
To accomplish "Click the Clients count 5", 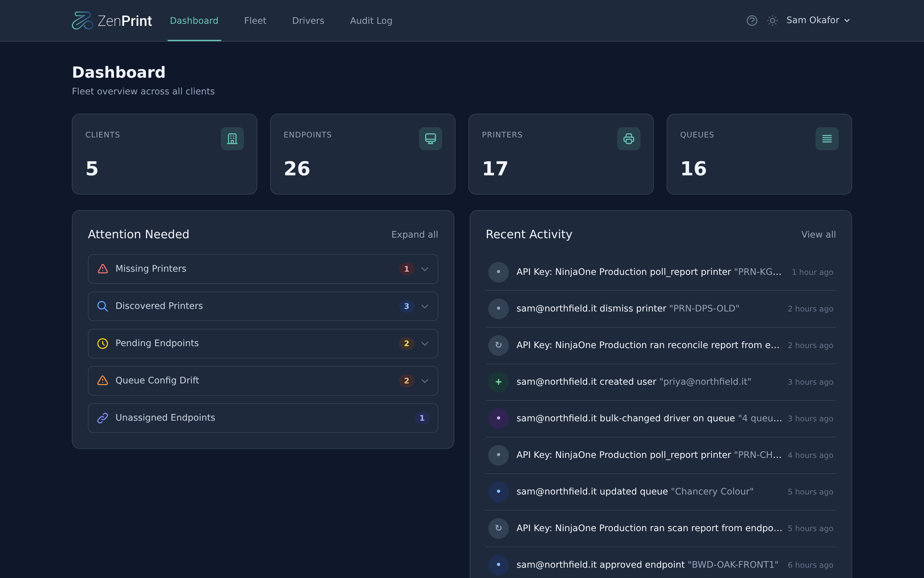I will [92, 169].
